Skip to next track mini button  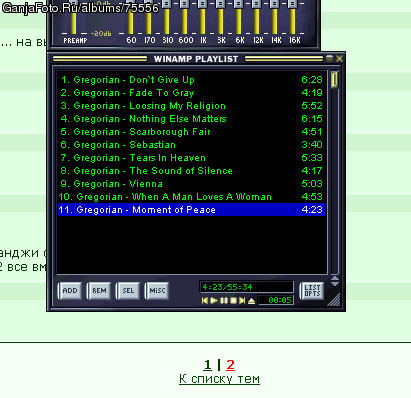pyautogui.click(x=242, y=301)
